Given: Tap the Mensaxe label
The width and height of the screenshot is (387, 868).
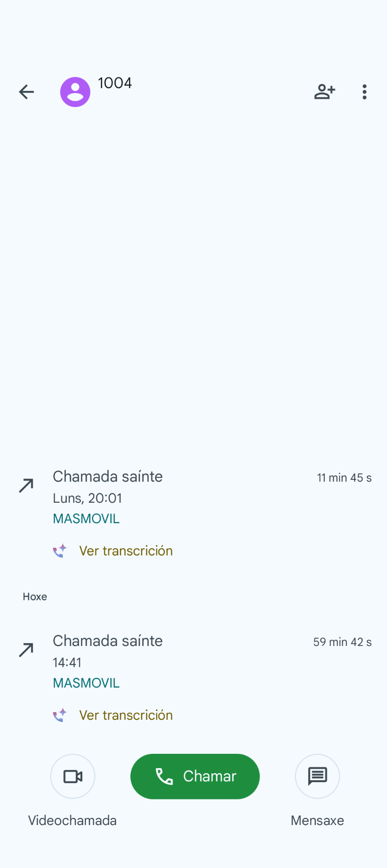Looking at the screenshot, I should [x=317, y=821].
